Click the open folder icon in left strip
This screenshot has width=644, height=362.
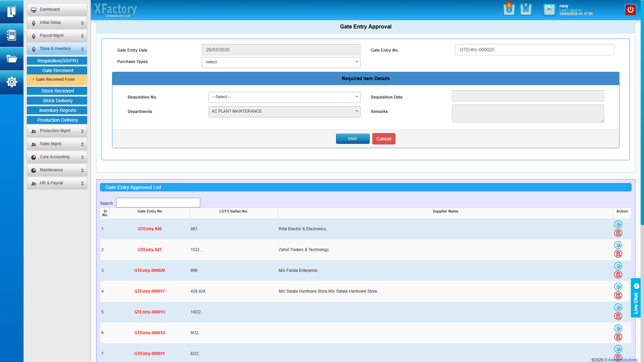tap(12, 59)
